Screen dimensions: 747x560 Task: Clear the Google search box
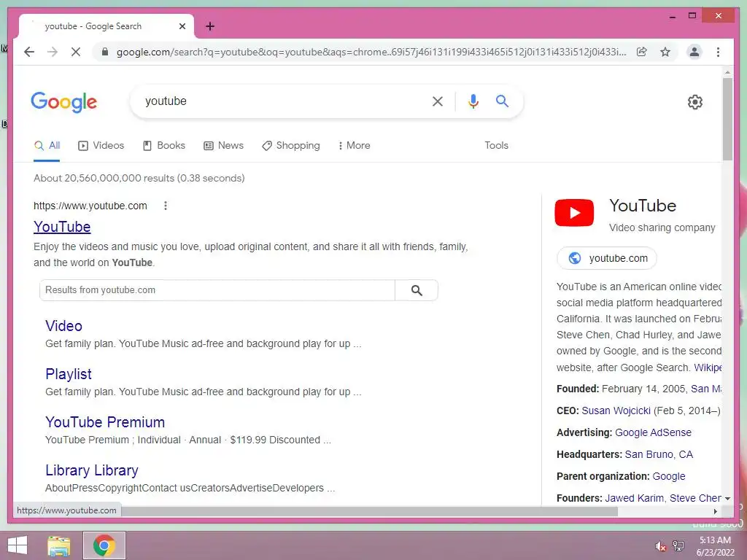pos(438,101)
